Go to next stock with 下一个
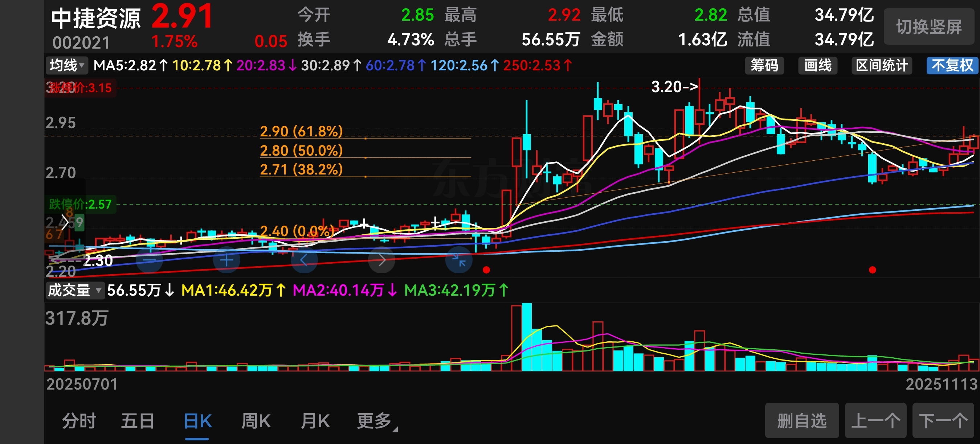 (x=943, y=421)
